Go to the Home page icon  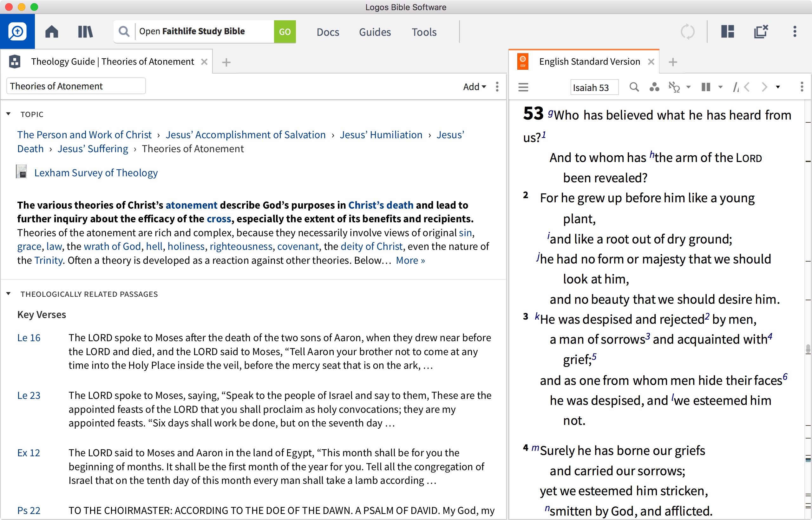[52, 32]
